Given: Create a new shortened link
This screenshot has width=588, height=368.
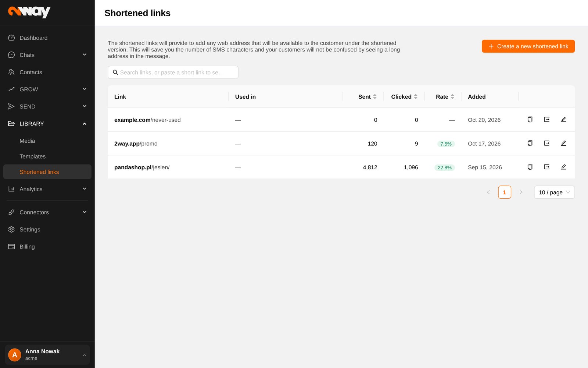Looking at the screenshot, I should pos(528,46).
